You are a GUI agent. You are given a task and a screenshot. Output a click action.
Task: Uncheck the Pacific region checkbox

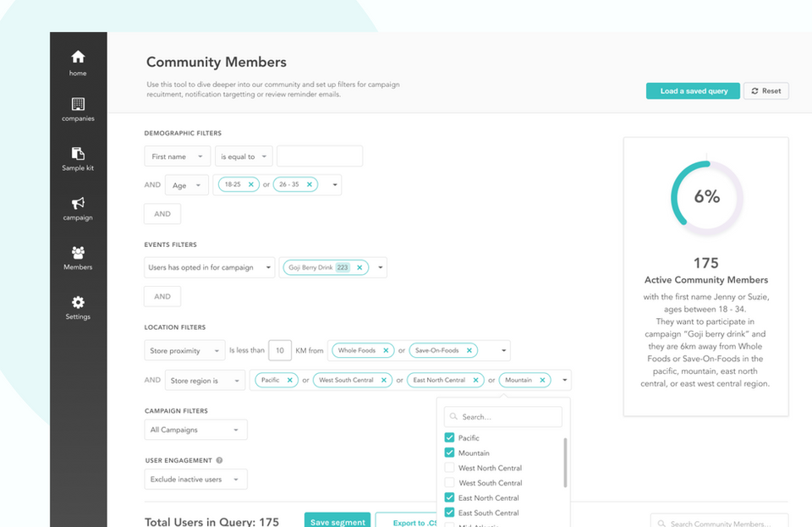click(x=449, y=438)
